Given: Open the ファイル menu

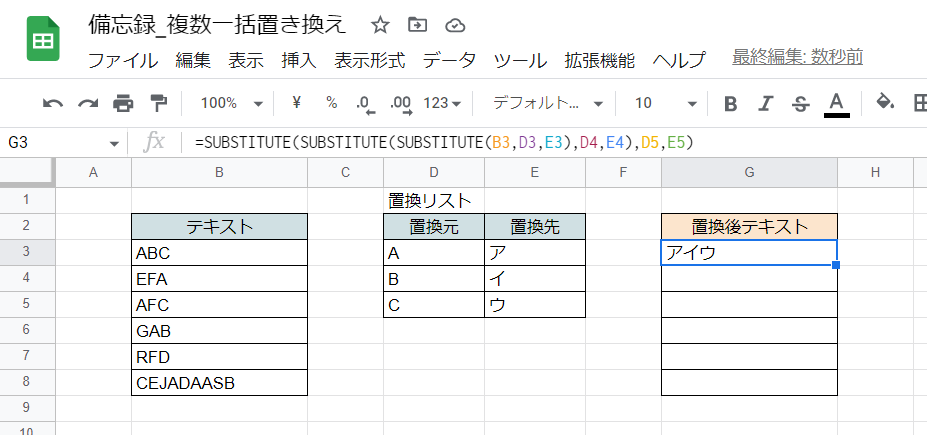Looking at the screenshot, I should coord(123,60).
